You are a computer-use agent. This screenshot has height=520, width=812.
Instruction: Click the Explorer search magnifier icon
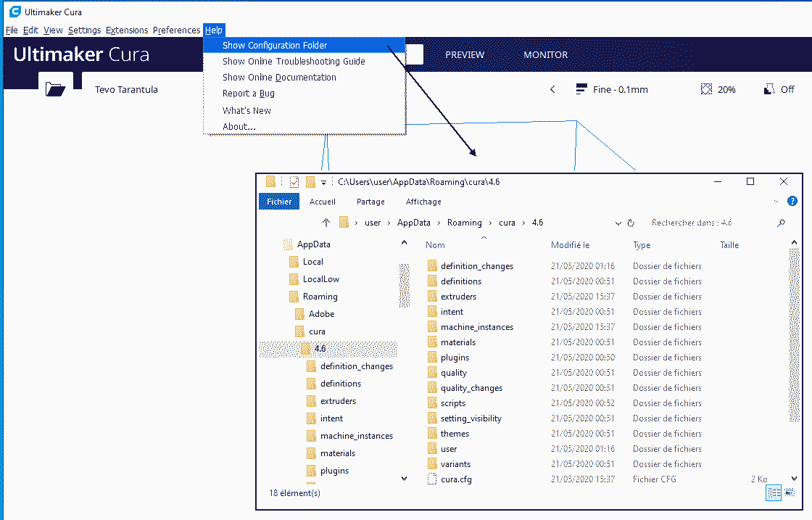pos(781,223)
